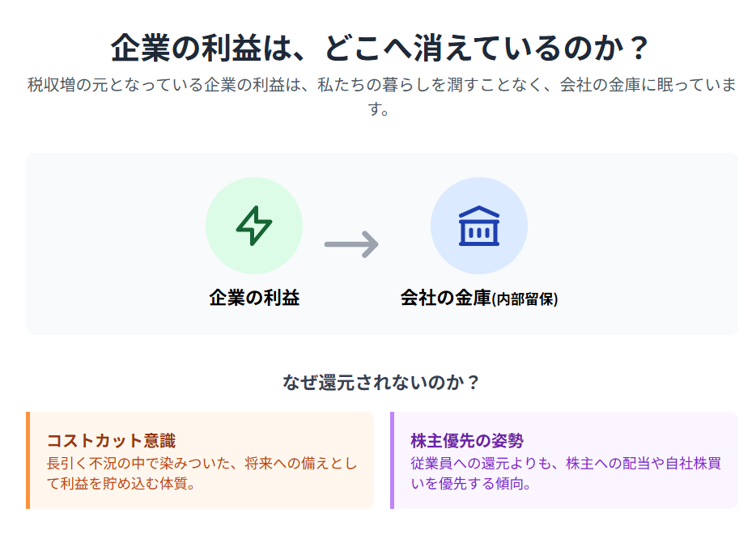Open the コストカット意識 card heading
Screen dimensions: 756x534
click(111, 441)
